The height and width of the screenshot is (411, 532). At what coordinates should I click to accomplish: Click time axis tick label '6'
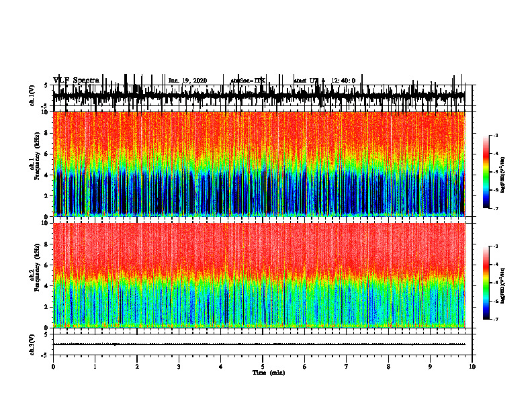pos(305,367)
